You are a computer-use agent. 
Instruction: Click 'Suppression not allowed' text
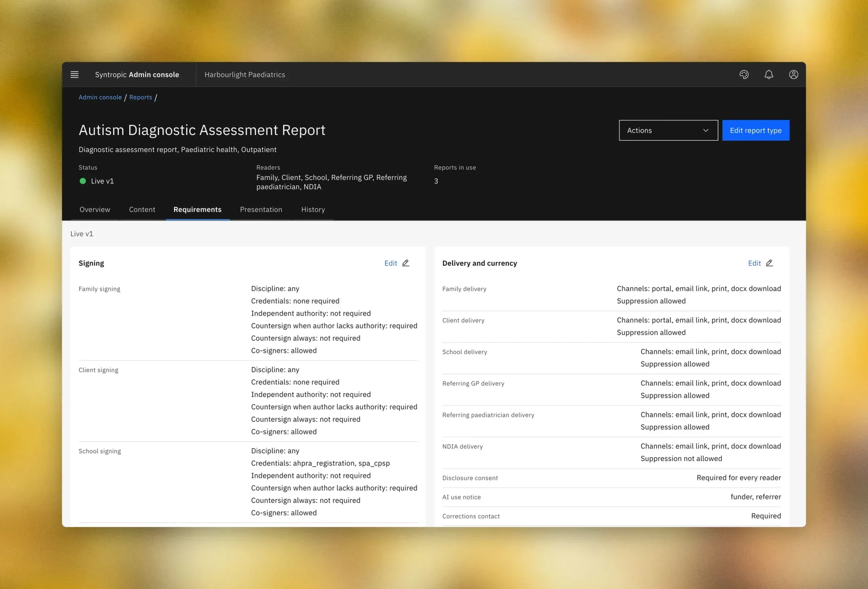pos(681,458)
